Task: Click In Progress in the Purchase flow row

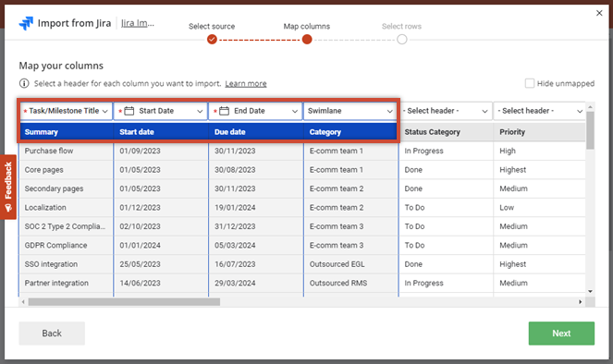Action: click(x=446, y=151)
